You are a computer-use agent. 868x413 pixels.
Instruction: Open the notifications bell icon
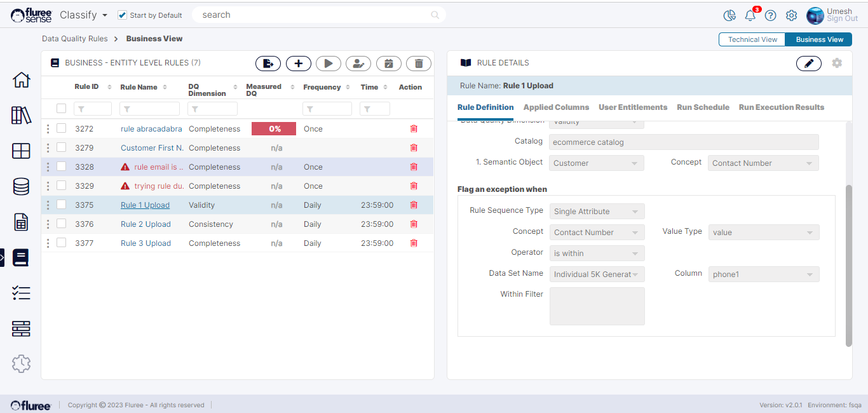coord(750,15)
